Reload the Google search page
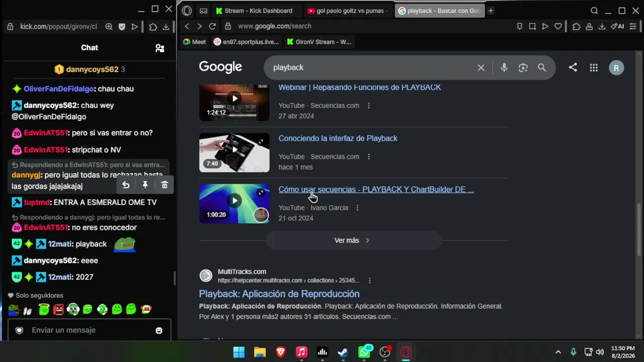 212,26
